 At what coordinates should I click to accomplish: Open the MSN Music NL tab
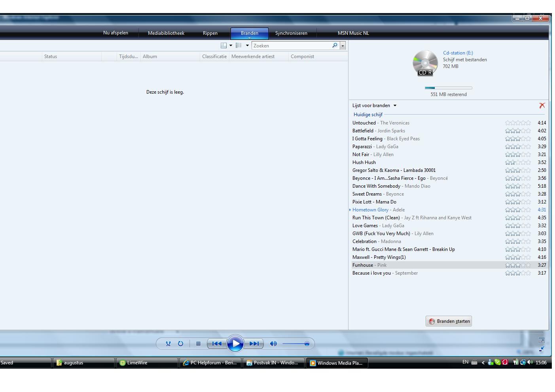click(353, 33)
